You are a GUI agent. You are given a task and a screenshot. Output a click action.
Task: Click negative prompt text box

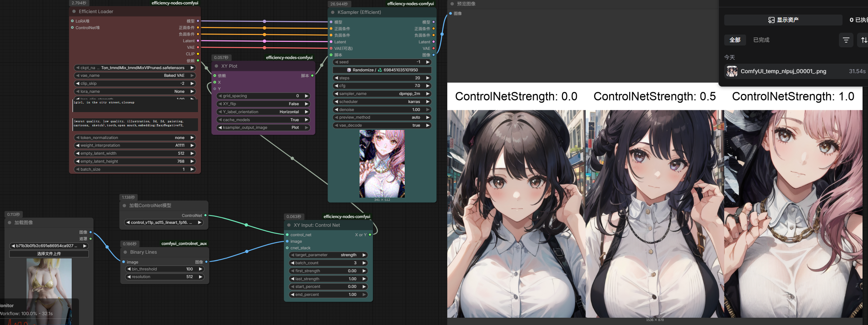coord(135,124)
